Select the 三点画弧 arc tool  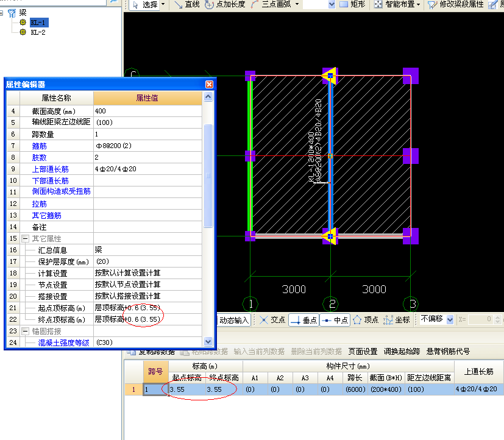[x=271, y=4]
